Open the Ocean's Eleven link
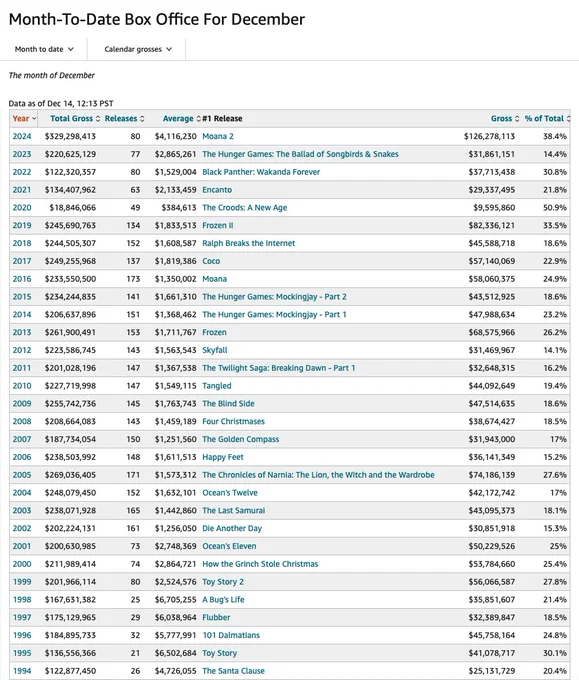The image size is (579, 680). pyautogui.click(x=229, y=546)
